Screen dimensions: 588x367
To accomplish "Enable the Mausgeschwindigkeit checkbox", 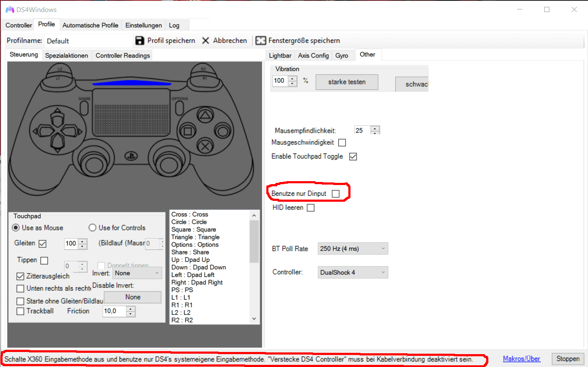I will pyautogui.click(x=342, y=143).
